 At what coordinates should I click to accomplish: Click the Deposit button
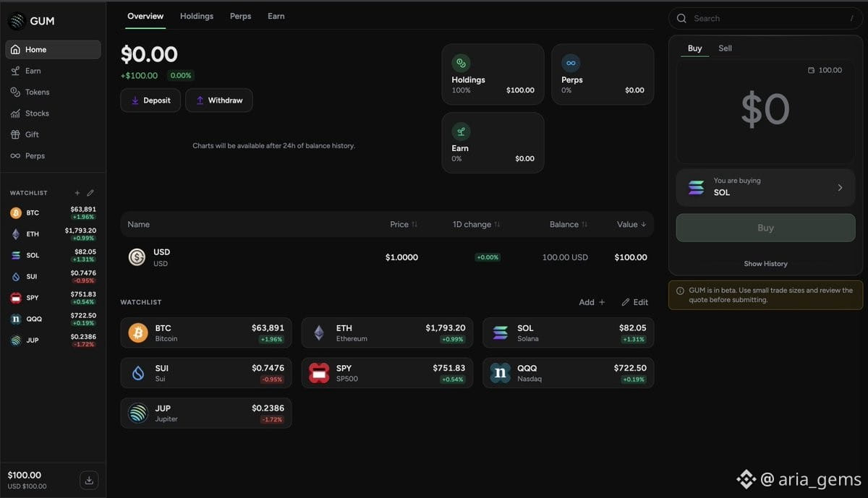(x=150, y=100)
